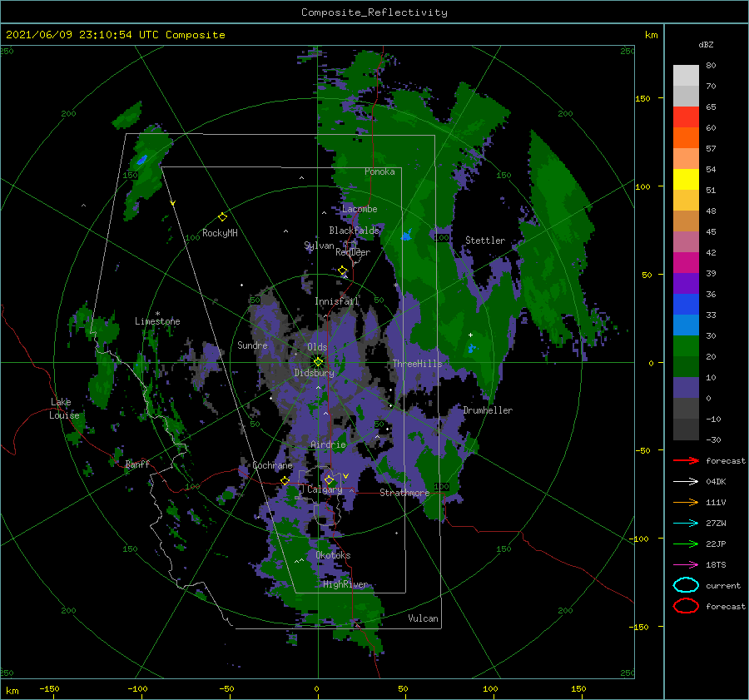Click the orange 57–60 dBZ swatch
Viewport: 749px width, 700px height.
(686, 138)
